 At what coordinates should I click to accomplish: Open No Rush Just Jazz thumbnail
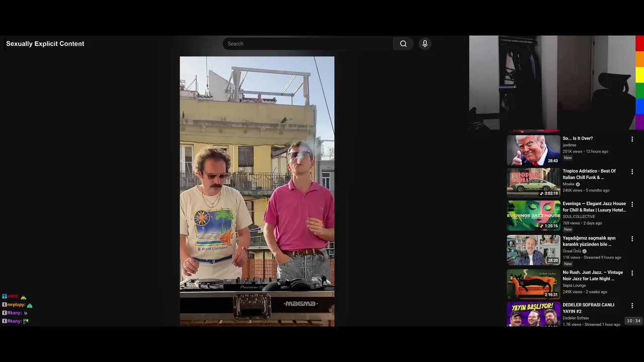tap(533, 284)
